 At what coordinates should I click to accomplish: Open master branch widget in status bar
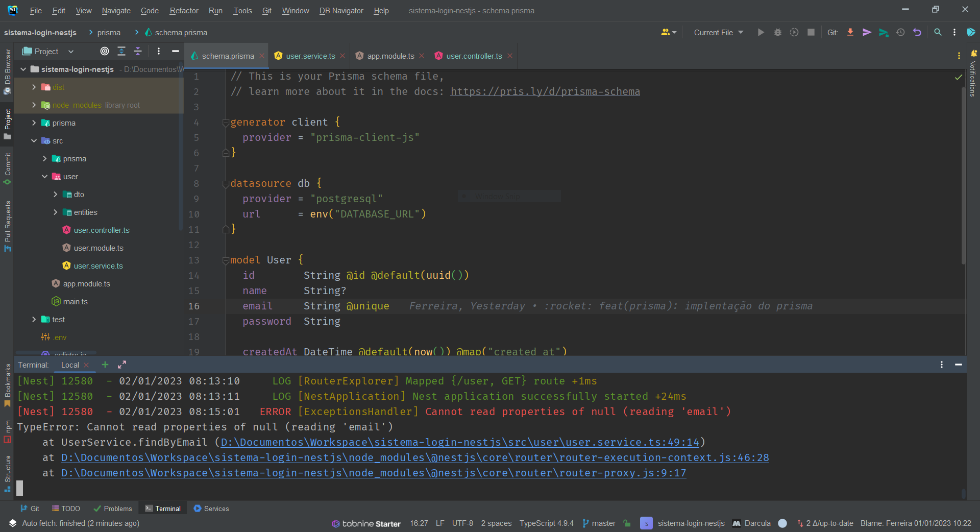(599, 523)
